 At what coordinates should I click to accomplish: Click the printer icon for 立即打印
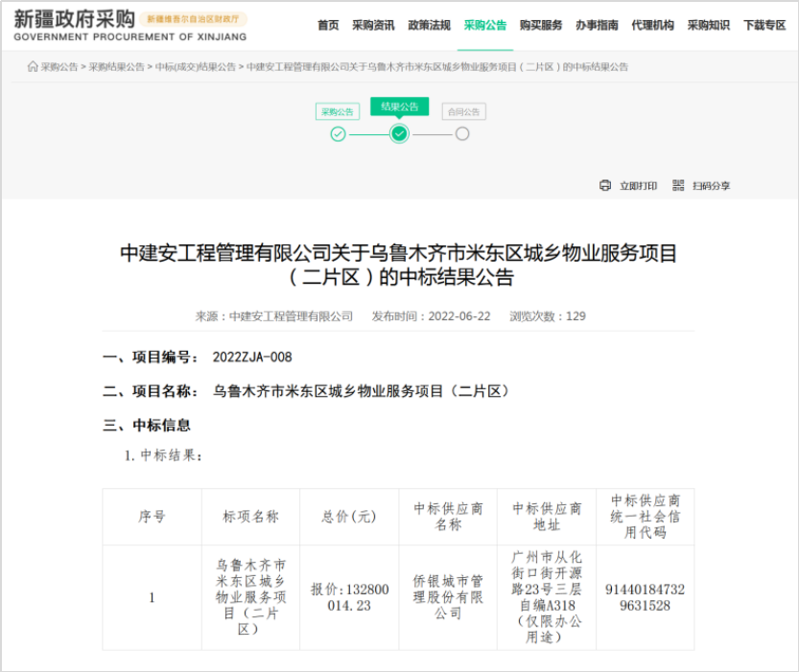[x=605, y=185]
